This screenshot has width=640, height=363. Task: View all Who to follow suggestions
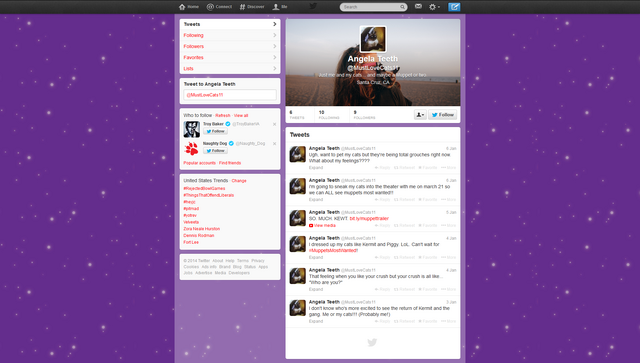[x=241, y=116]
